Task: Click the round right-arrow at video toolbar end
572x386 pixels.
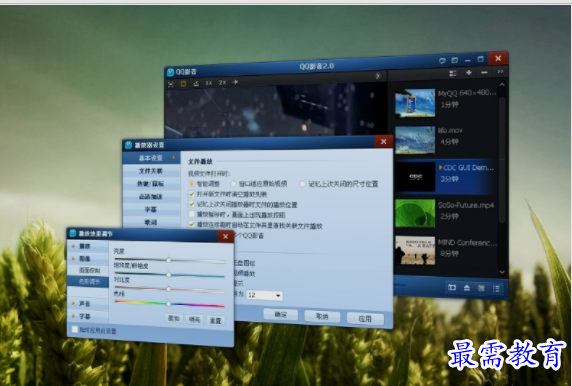Action: 378,76
